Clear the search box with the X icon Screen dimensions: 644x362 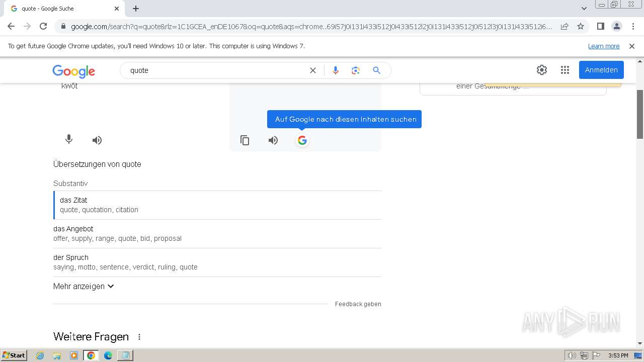[x=313, y=70]
